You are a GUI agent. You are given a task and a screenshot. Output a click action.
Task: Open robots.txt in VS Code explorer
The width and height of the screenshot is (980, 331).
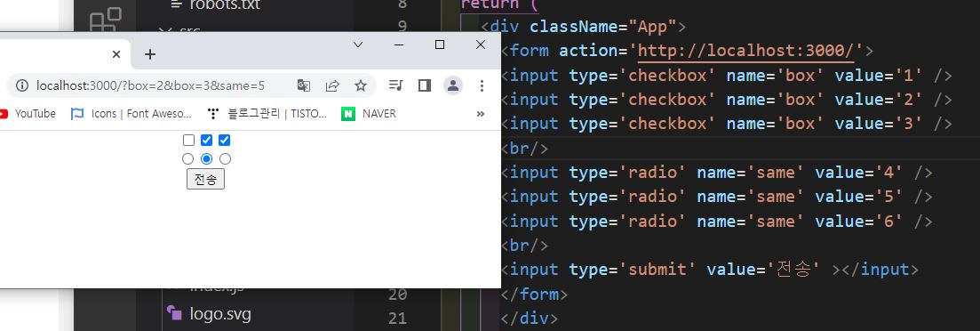(x=216, y=5)
